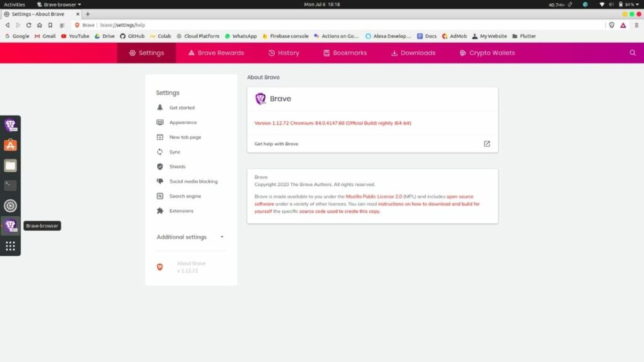644x362 pixels.
Task: Click the search icon on the pink navigation bar
Action: point(632,53)
